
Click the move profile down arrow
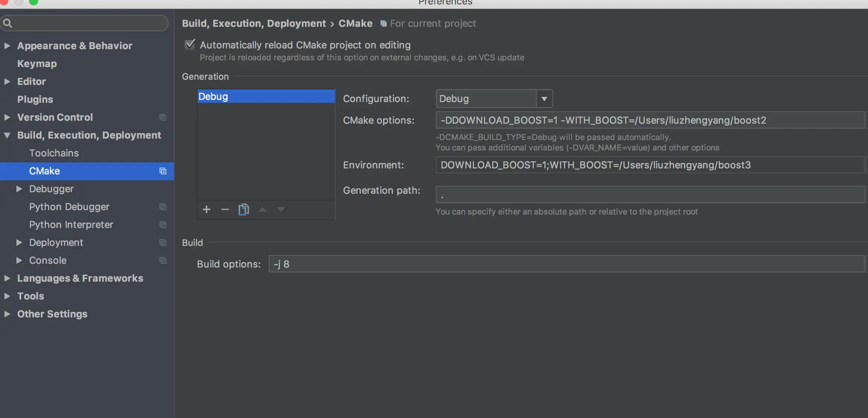tap(281, 209)
